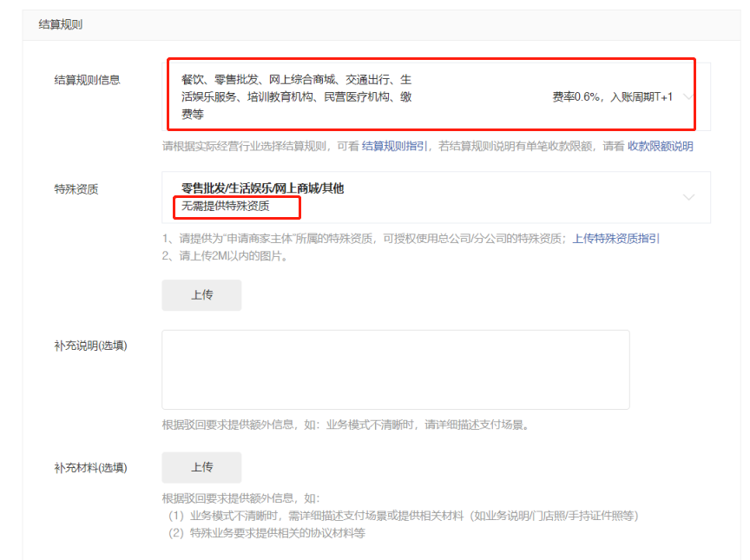The image size is (750, 560).
Task: Click the 结算规则信息 field label
Action: point(87,80)
